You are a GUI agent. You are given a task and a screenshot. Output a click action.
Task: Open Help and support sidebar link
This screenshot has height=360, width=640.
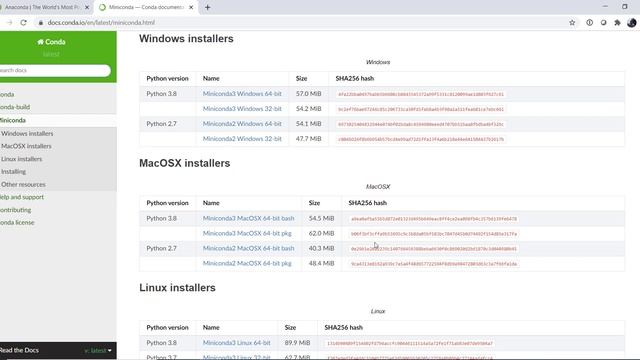click(x=22, y=197)
